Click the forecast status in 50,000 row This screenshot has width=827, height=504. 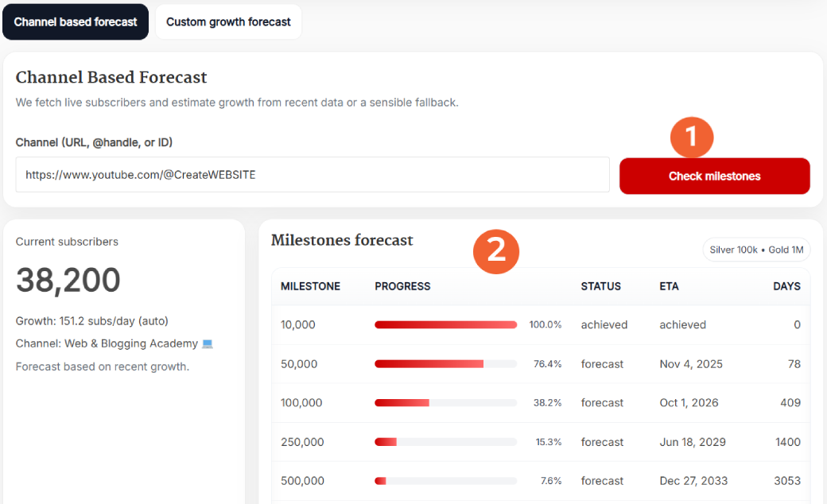click(602, 364)
